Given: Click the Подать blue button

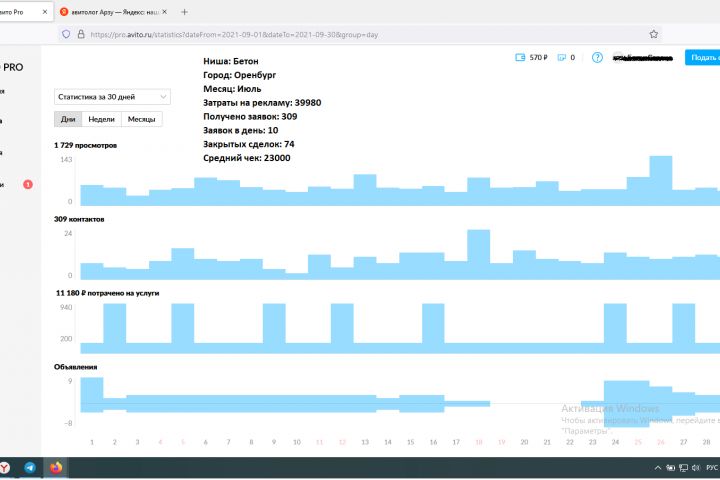Looking at the screenshot, I should (x=703, y=57).
